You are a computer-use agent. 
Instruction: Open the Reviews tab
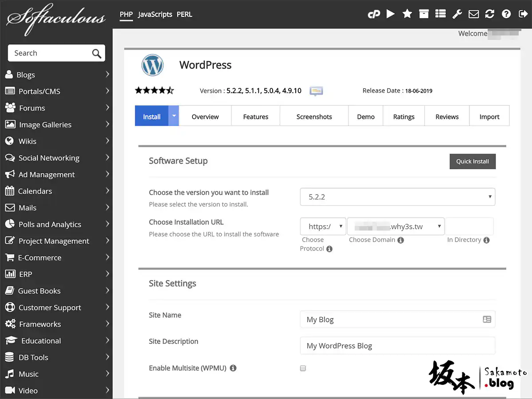tap(447, 117)
